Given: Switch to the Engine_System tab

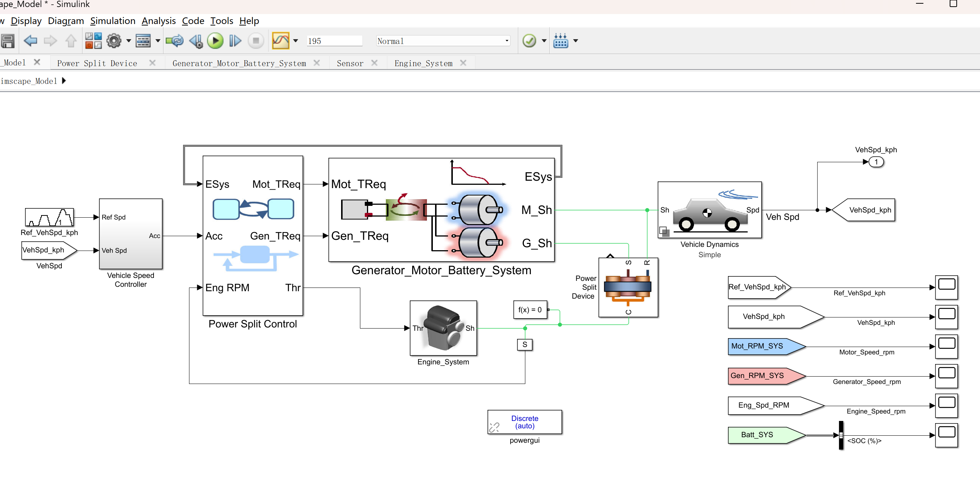Looking at the screenshot, I should [x=424, y=63].
